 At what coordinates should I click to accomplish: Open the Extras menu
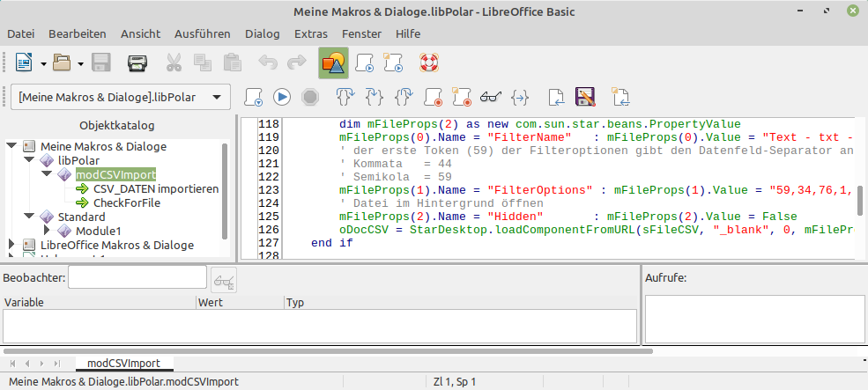tap(311, 33)
